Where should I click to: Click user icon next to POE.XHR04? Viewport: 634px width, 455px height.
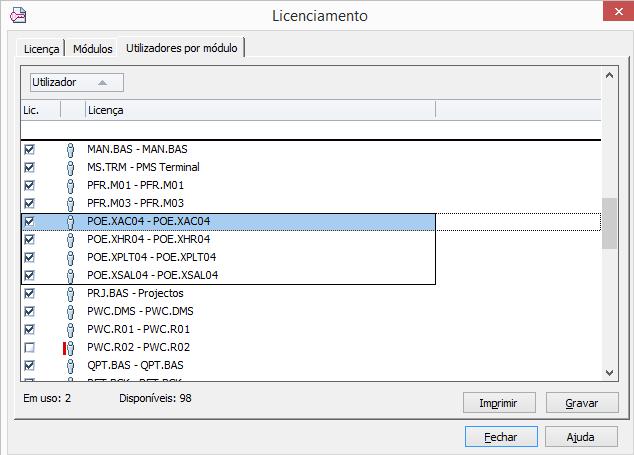click(x=71, y=239)
